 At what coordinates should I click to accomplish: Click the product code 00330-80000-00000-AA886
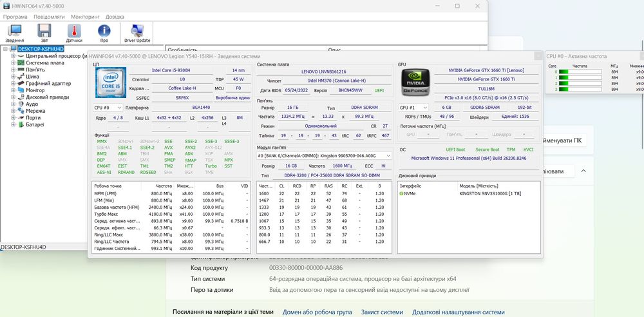point(305,267)
